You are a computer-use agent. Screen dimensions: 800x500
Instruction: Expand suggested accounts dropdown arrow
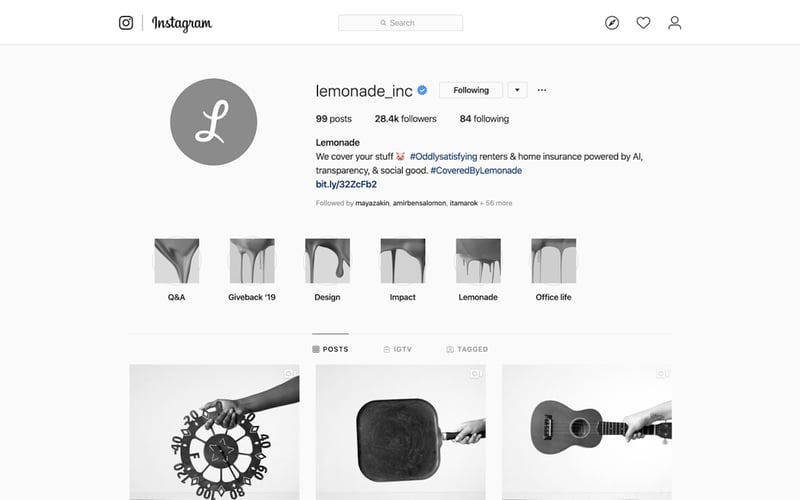tap(517, 90)
